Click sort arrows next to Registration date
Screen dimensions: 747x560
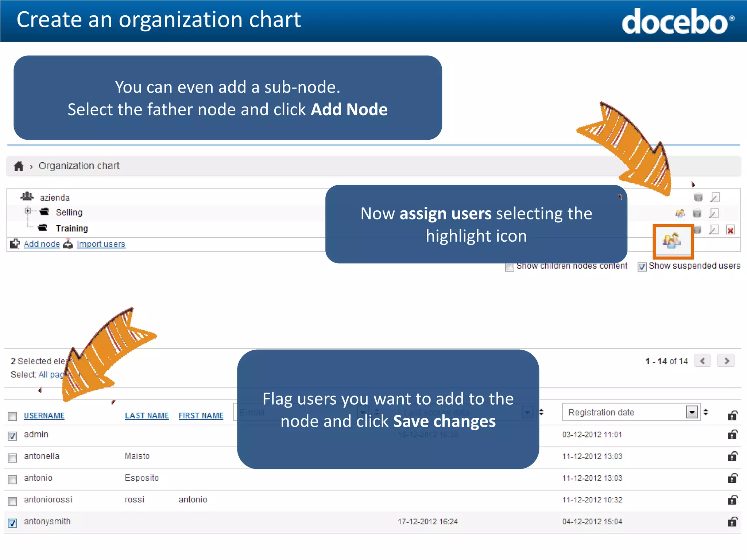pyautogui.click(x=706, y=412)
